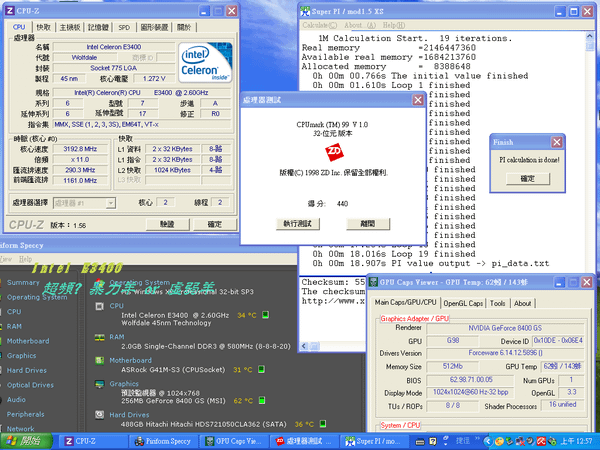Screen dimensions: 600x450
Task: Click the 驗證 button in CPU-Z
Action: (x=168, y=224)
